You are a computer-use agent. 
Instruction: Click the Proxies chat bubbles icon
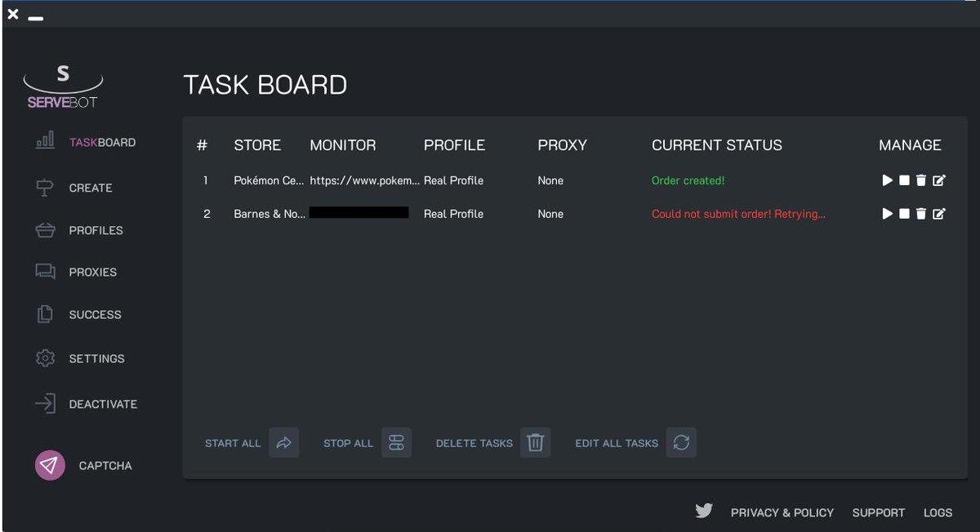click(x=46, y=272)
